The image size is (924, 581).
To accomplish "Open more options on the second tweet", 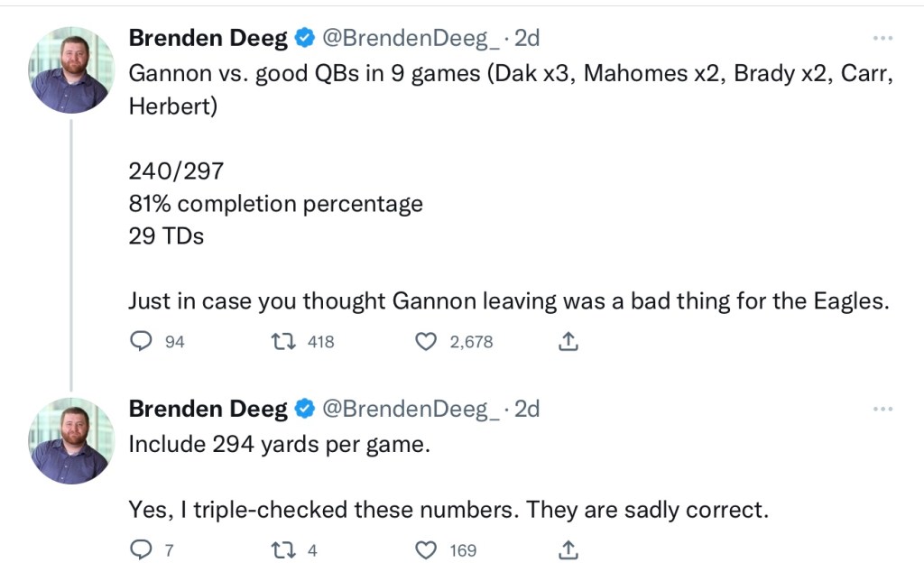I will (882, 409).
